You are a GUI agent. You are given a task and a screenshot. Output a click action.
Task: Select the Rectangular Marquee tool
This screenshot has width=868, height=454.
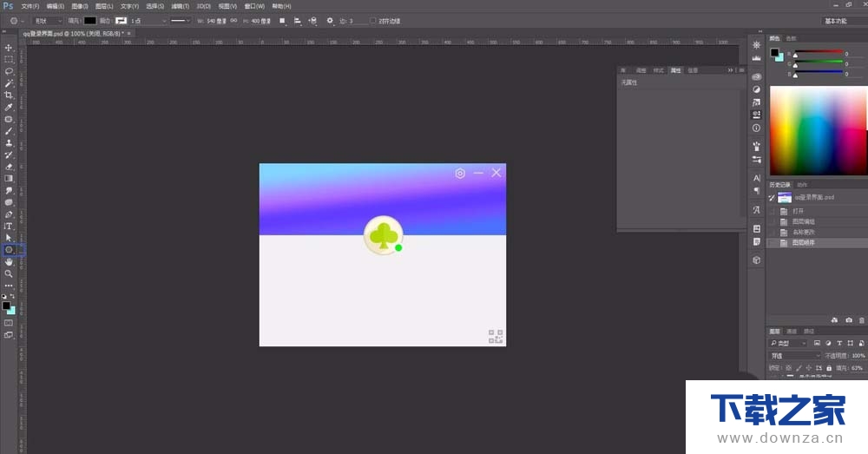(9, 59)
